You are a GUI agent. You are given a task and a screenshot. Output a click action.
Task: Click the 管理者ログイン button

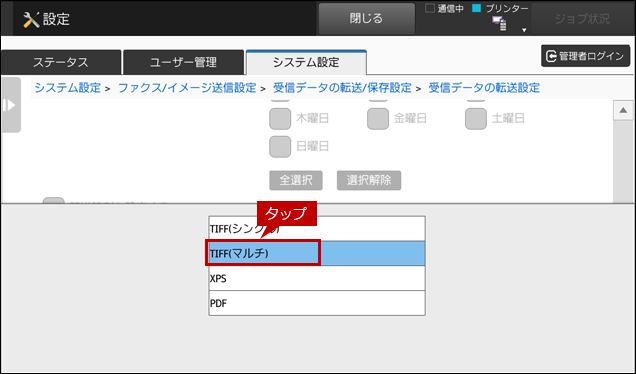click(585, 56)
